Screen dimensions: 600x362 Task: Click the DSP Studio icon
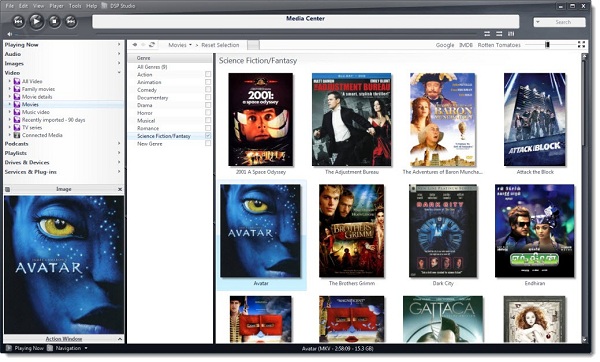[x=104, y=5]
